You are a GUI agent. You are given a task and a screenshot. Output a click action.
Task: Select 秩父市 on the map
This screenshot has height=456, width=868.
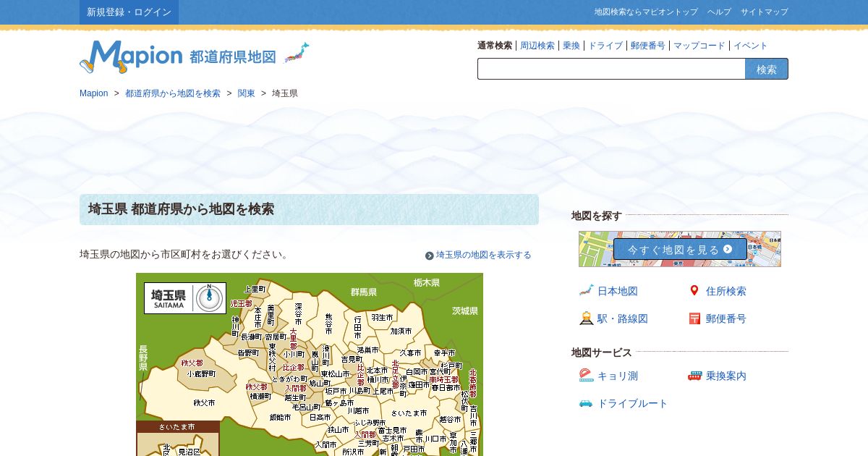(204, 402)
